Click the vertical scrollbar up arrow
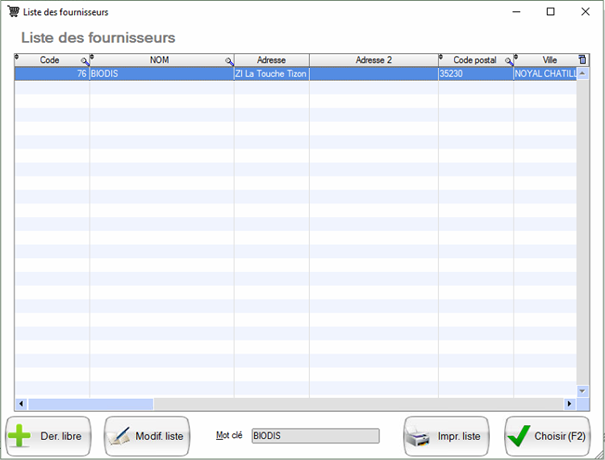Viewport: 605px width, 460px height. coord(583,73)
